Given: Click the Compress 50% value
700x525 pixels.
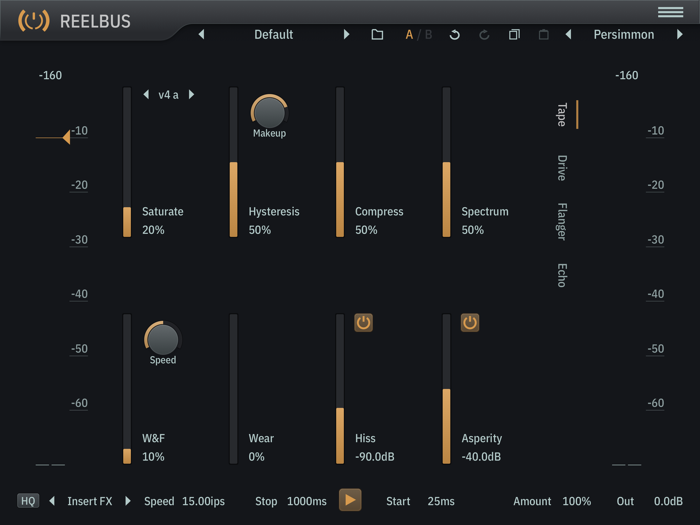Looking at the screenshot, I should [x=366, y=230].
